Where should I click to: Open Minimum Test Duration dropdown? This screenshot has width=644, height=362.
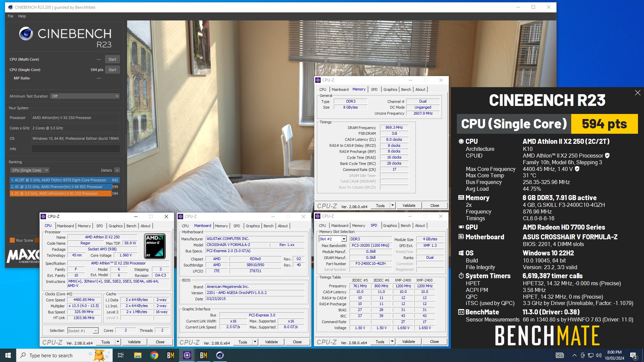tap(85, 96)
